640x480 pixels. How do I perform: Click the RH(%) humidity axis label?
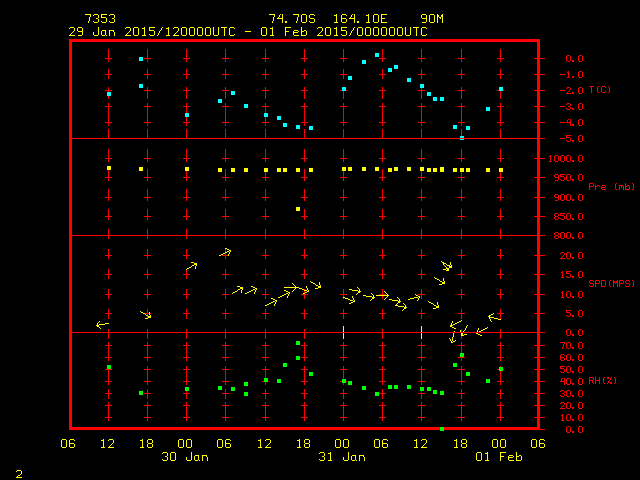click(602, 381)
